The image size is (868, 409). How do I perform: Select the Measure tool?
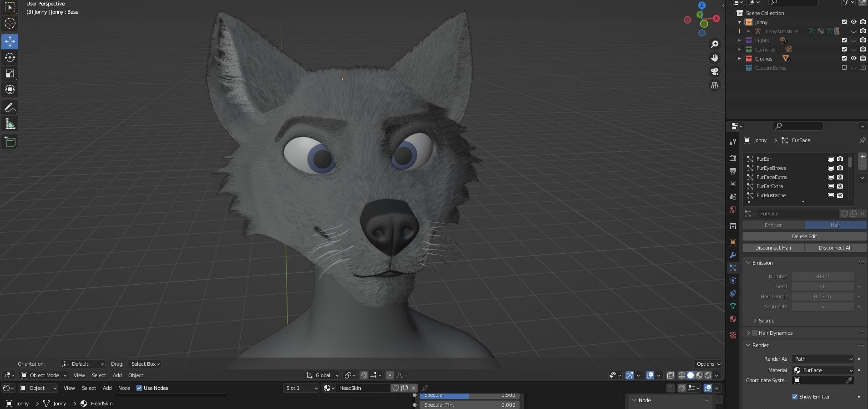[10, 124]
